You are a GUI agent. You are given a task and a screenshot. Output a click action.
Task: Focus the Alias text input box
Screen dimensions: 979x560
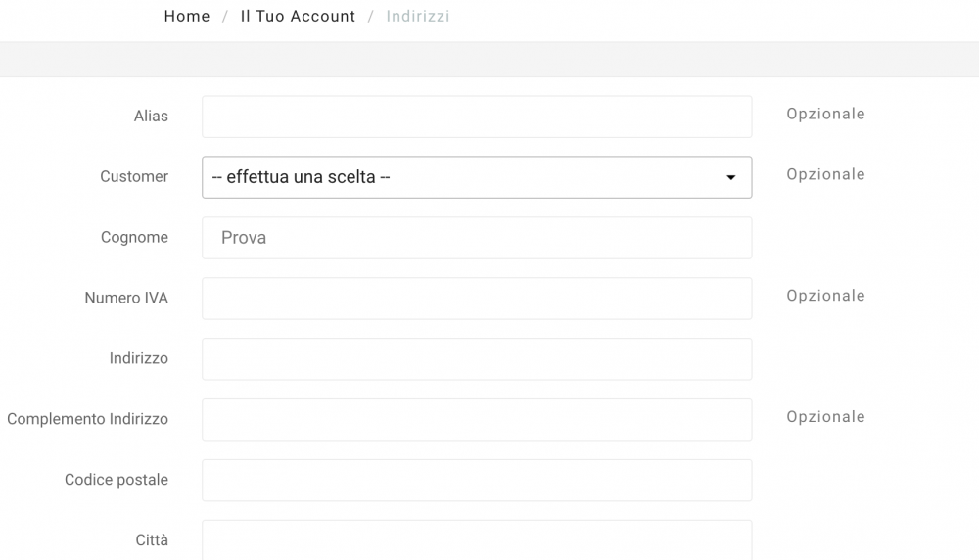477,117
